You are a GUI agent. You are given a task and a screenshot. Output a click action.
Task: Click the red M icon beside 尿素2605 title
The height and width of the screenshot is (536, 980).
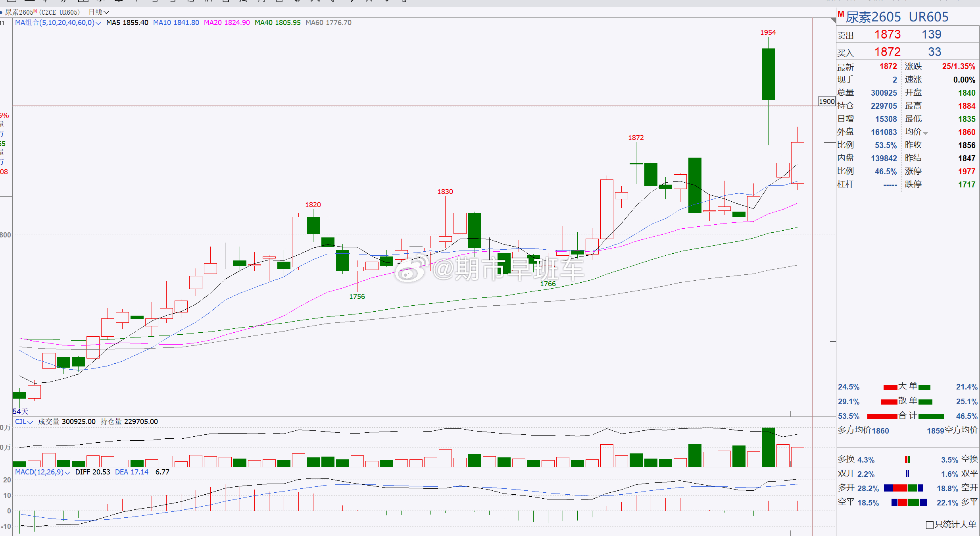pos(841,14)
